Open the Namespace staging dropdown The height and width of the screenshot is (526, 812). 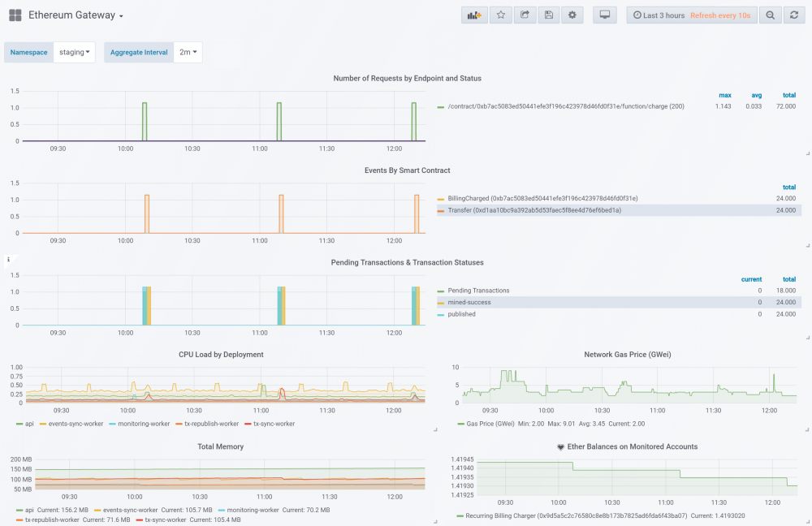coord(74,52)
